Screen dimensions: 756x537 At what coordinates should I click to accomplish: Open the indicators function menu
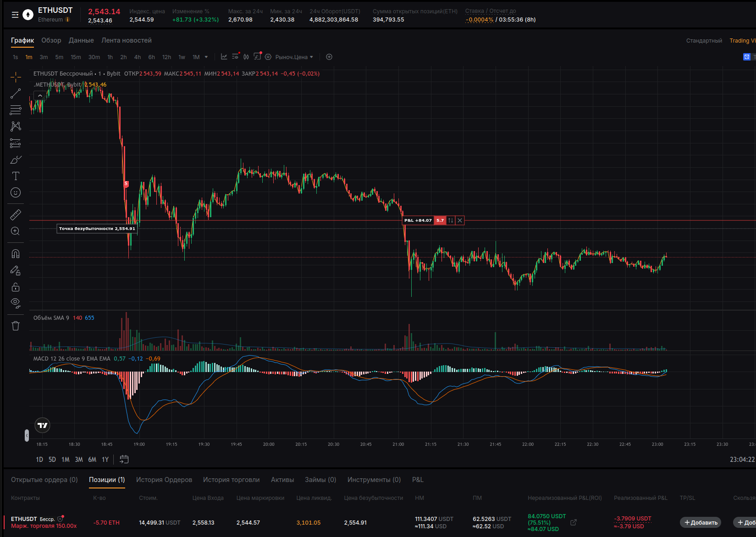(x=257, y=56)
